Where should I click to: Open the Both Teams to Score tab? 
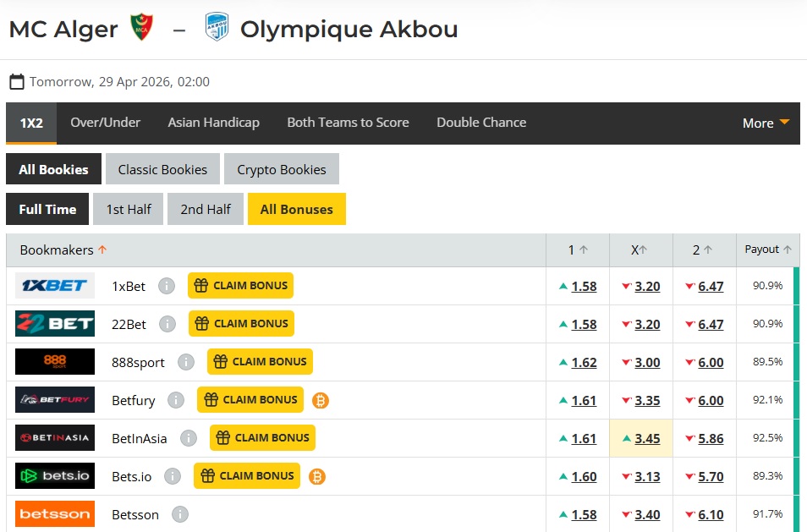[x=348, y=123]
